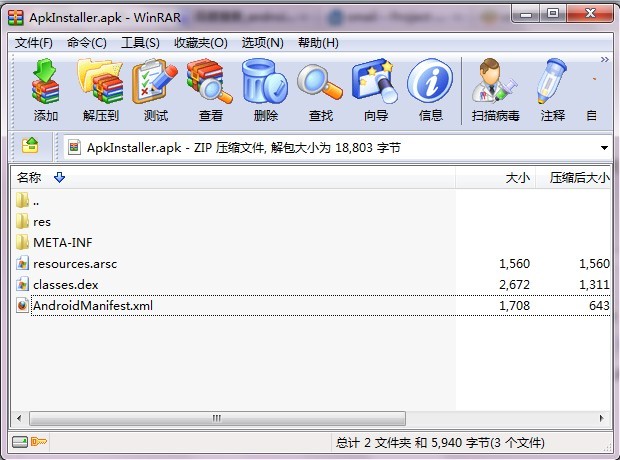Click the parent directory '..' folder icon
This screenshot has height=460, width=620.
pos(23,200)
